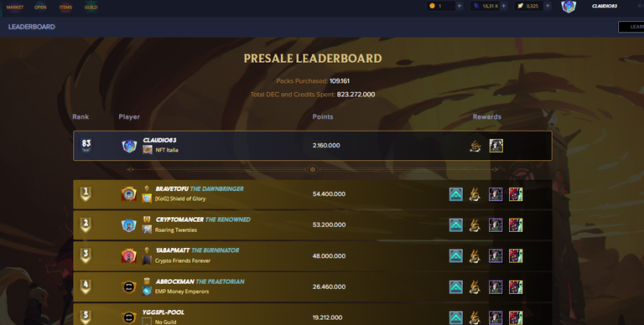Open the MARKET menu item
The width and height of the screenshot is (644, 325).
point(15,7)
